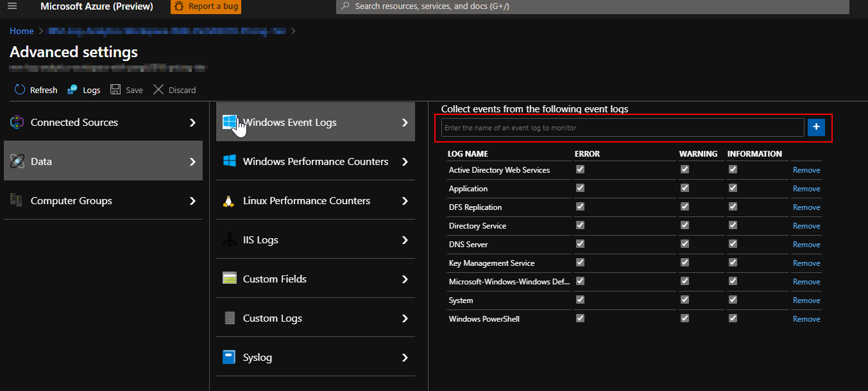868x391 pixels.
Task: Remove the System log
Action: coord(806,300)
